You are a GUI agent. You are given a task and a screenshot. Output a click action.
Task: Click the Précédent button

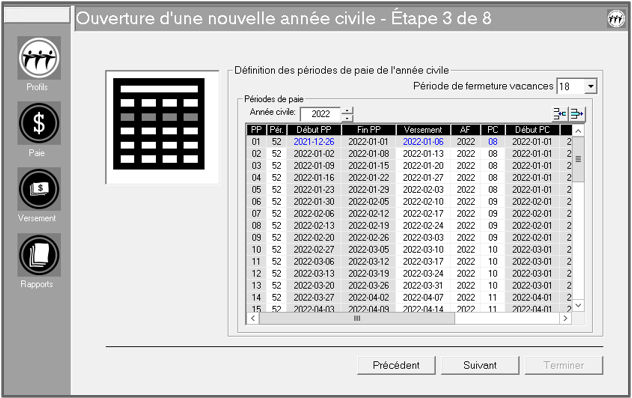pyautogui.click(x=396, y=365)
